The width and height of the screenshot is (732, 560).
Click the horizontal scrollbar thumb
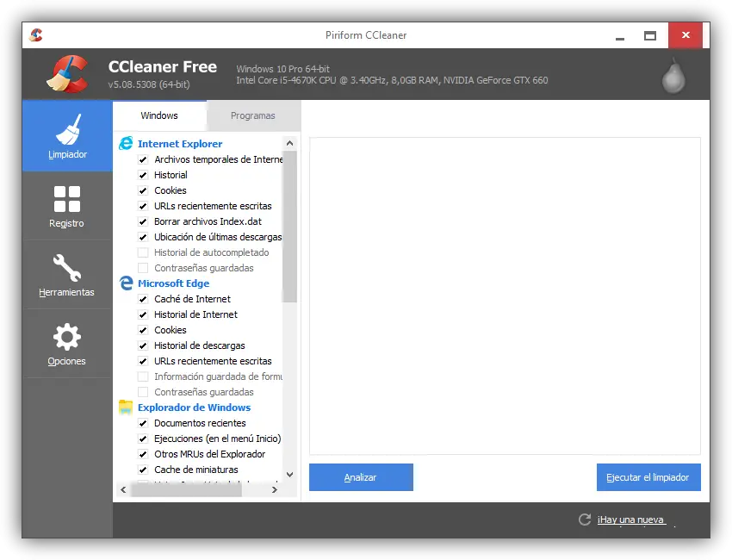(x=186, y=489)
